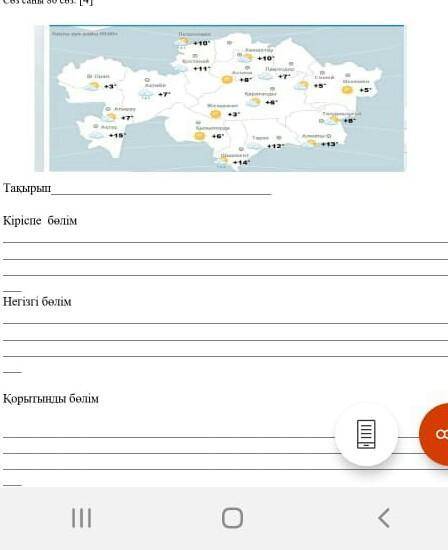Tap first blank line under Кіріспе бөлім
This screenshot has width=448, height=550.
coord(225,241)
